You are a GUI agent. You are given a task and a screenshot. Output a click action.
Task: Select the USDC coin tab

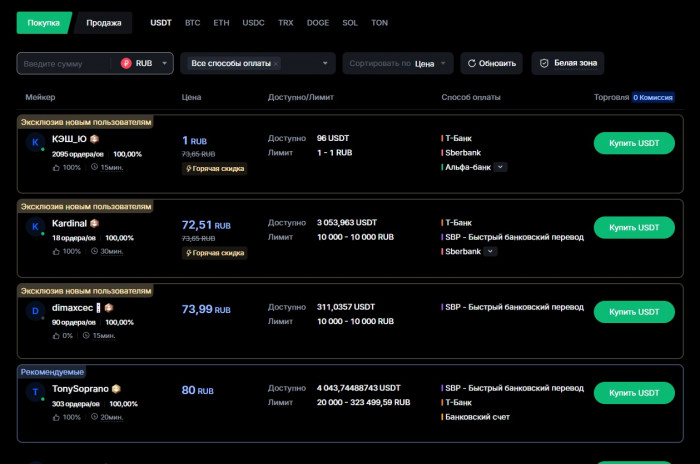point(253,23)
